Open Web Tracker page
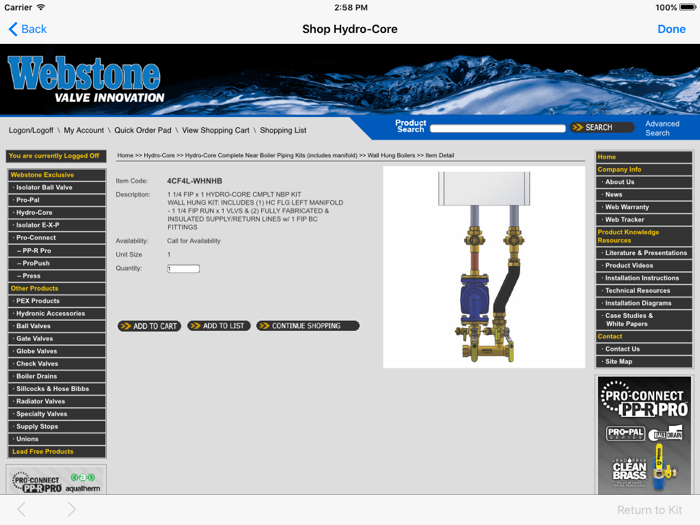Viewport: 700px width, 525px height. [644, 219]
